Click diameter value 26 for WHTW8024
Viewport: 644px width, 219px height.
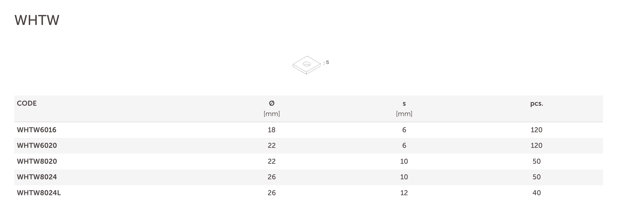coord(272,177)
